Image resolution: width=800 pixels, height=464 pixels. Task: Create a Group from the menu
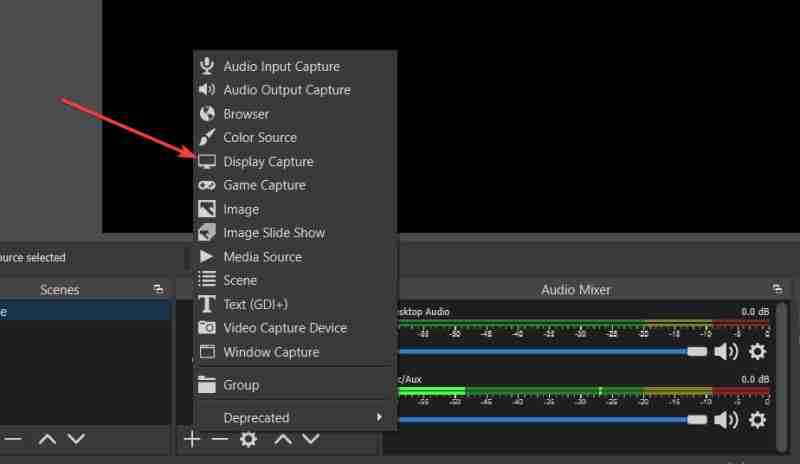pos(295,385)
